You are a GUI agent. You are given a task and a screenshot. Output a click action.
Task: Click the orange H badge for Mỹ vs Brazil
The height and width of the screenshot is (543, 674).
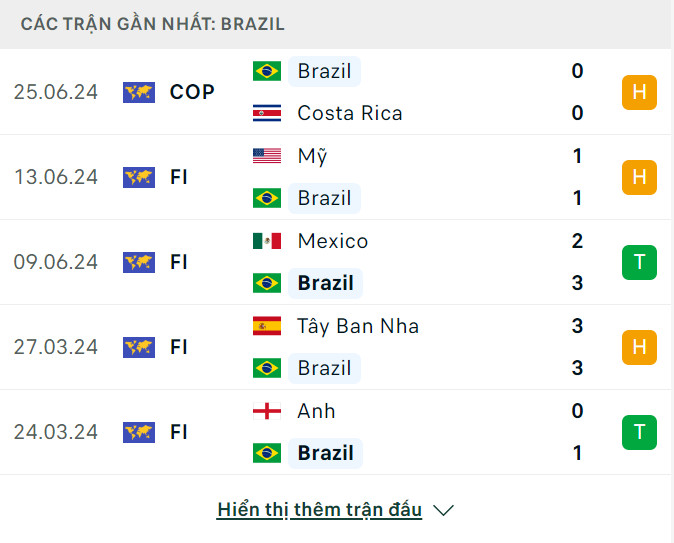[x=639, y=177]
